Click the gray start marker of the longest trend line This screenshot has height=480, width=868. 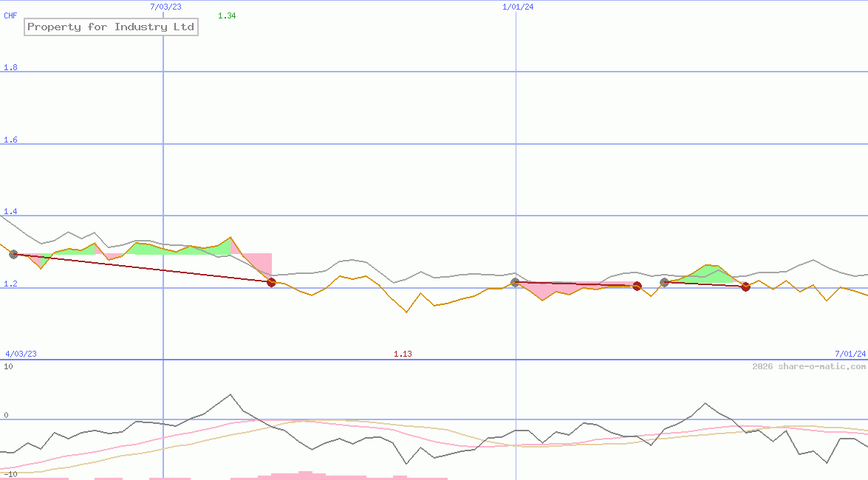click(13, 254)
